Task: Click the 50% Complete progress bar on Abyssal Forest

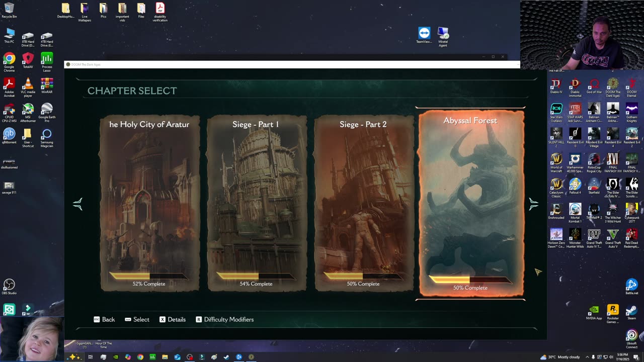Action: [x=470, y=280]
